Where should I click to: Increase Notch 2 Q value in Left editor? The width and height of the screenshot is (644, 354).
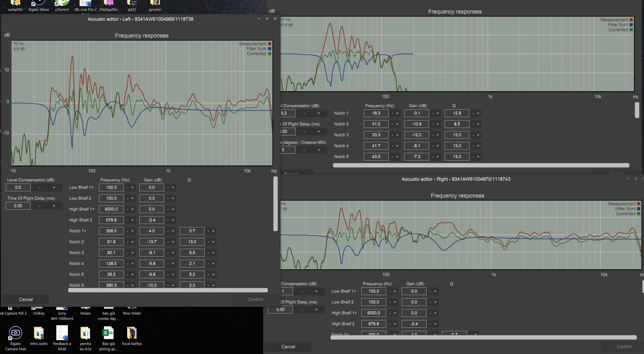pos(213,242)
